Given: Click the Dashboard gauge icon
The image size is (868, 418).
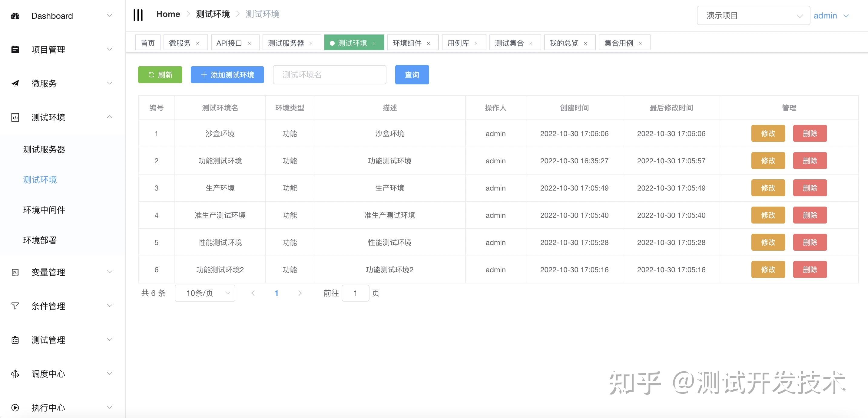Looking at the screenshot, I should pos(15,16).
